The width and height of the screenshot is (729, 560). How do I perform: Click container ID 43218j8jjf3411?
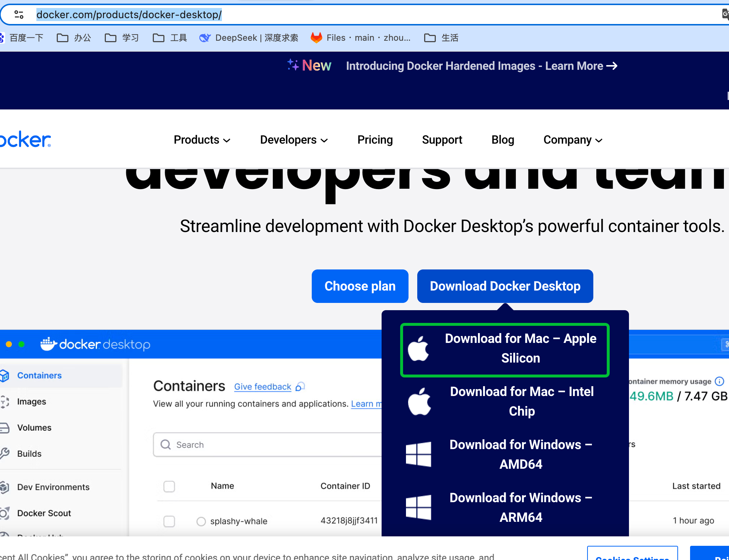click(349, 521)
